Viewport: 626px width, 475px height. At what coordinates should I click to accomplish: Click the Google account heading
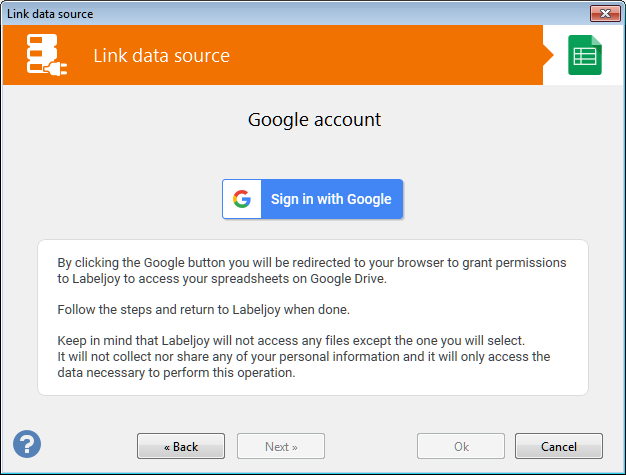click(x=315, y=120)
